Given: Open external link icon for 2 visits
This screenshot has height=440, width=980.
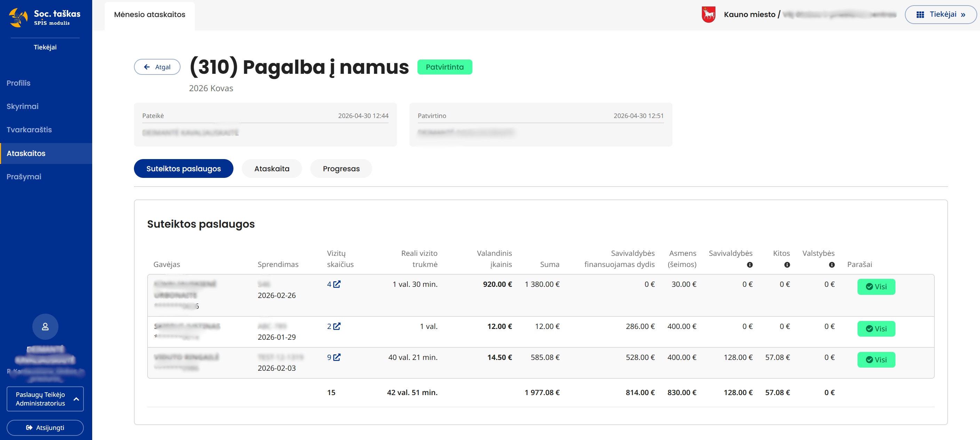Looking at the screenshot, I should [x=337, y=326].
